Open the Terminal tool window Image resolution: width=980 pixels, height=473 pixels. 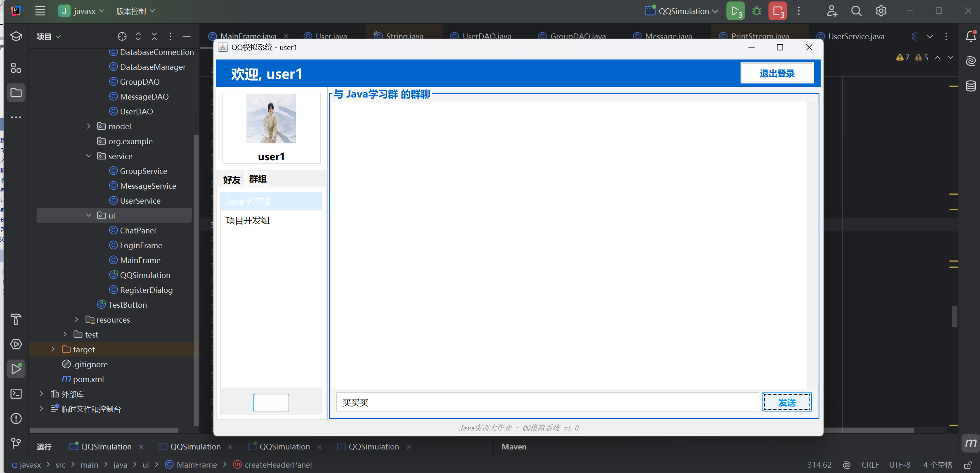click(x=16, y=394)
